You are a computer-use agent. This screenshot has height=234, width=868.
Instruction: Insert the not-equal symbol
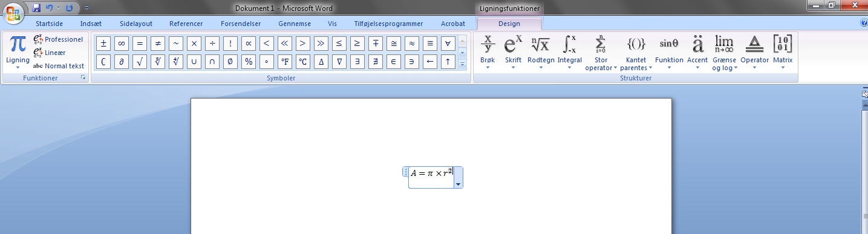point(158,44)
